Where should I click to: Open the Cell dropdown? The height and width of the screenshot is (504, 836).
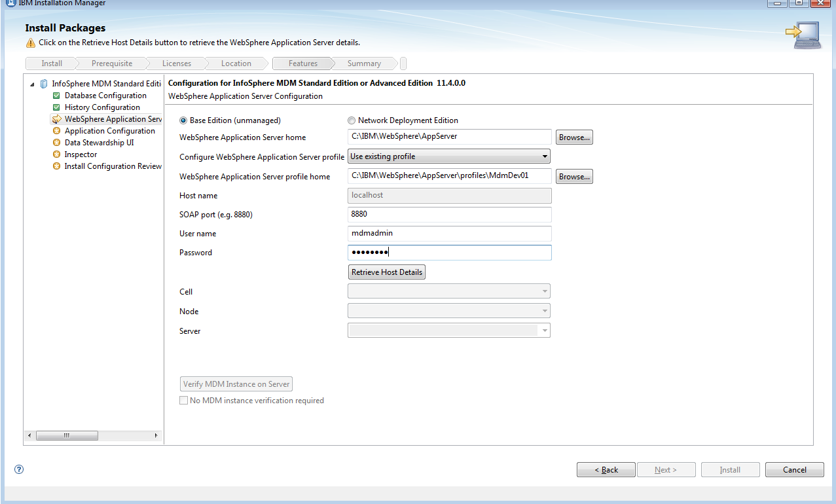point(449,291)
